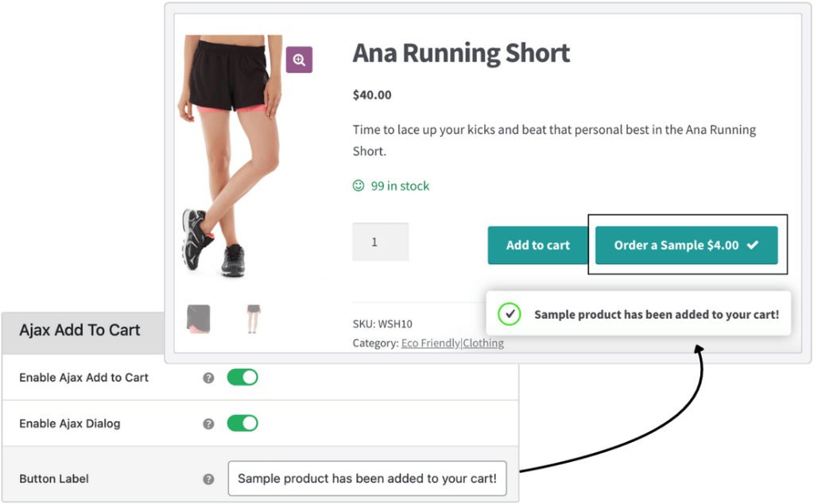
Task: Click the 99 in stock text
Action: pyautogui.click(x=400, y=186)
